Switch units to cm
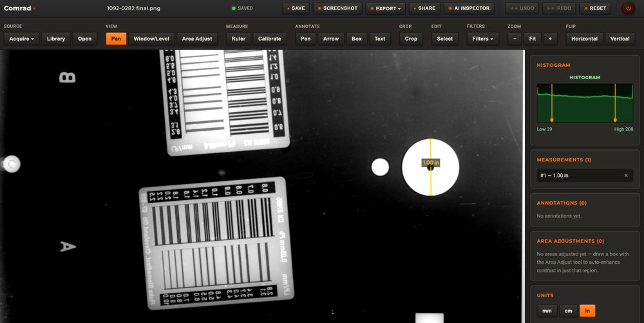The image size is (644, 323). (x=569, y=311)
